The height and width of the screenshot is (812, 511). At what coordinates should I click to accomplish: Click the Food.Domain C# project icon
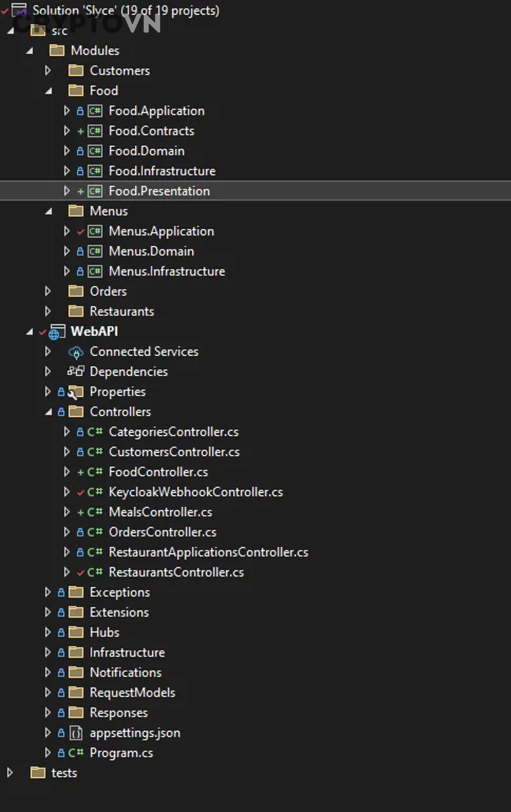coord(95,151)
